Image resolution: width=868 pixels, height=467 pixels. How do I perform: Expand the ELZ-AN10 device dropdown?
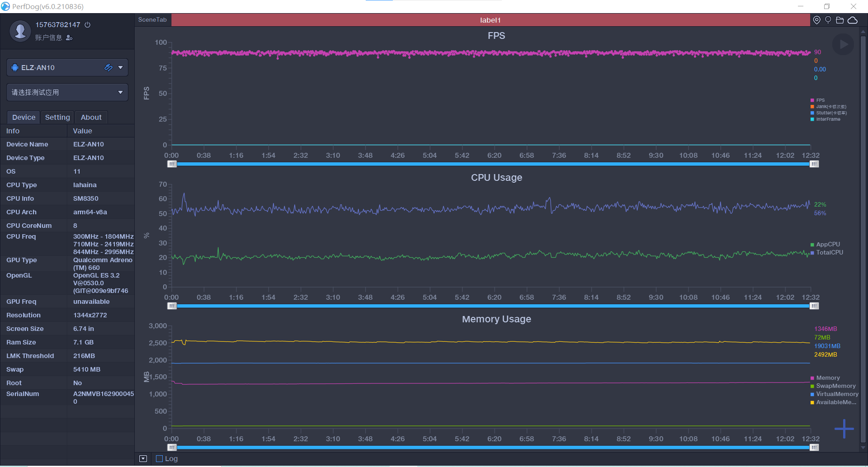click(120, 67)
